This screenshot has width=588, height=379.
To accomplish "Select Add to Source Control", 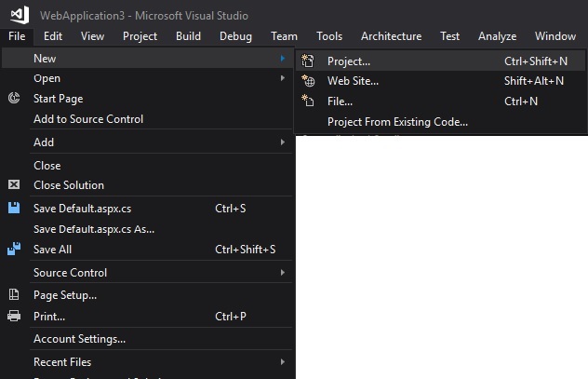I will (88, 119).
